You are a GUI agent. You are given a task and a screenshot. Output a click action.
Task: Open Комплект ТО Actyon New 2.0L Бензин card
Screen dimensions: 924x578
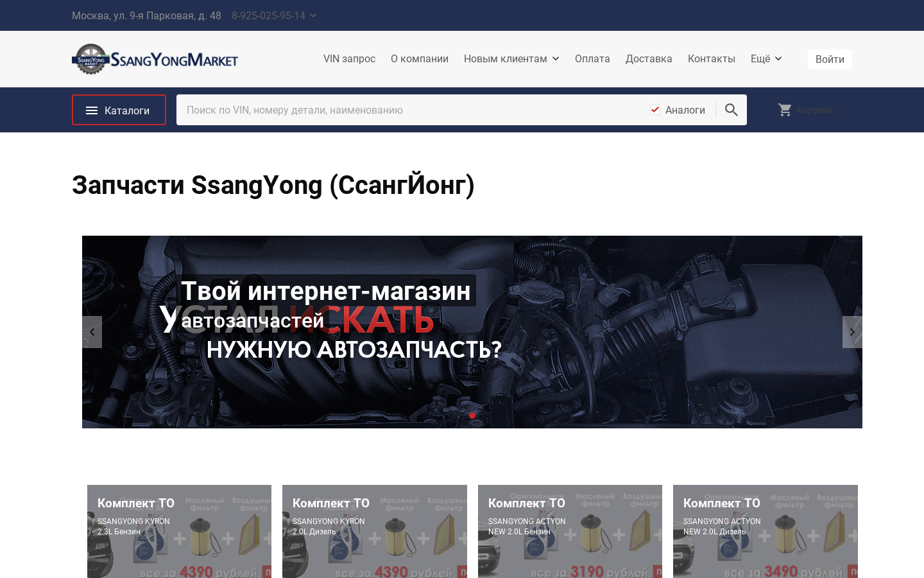pyautogui.click(x=570, y=531)
